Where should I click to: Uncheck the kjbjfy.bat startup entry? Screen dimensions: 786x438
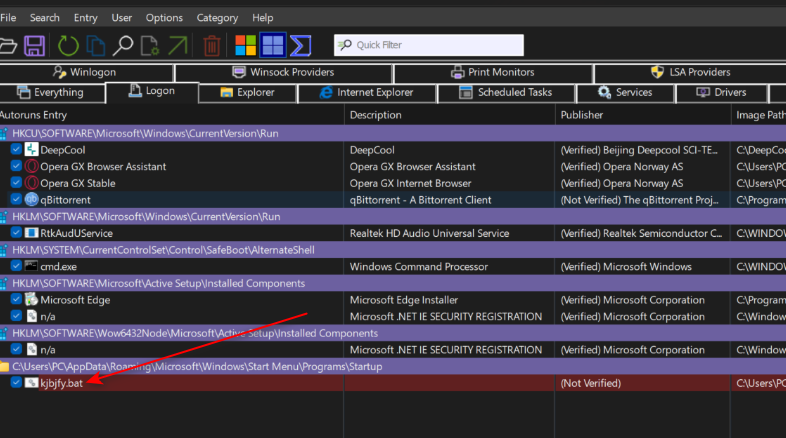pos(16,382)
